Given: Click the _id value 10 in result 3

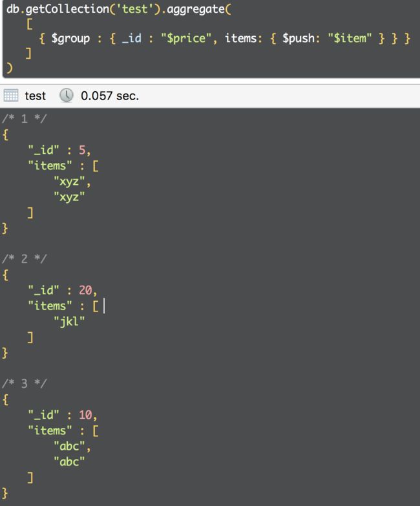Looking at the screenshot, I should tap(85, 415).
